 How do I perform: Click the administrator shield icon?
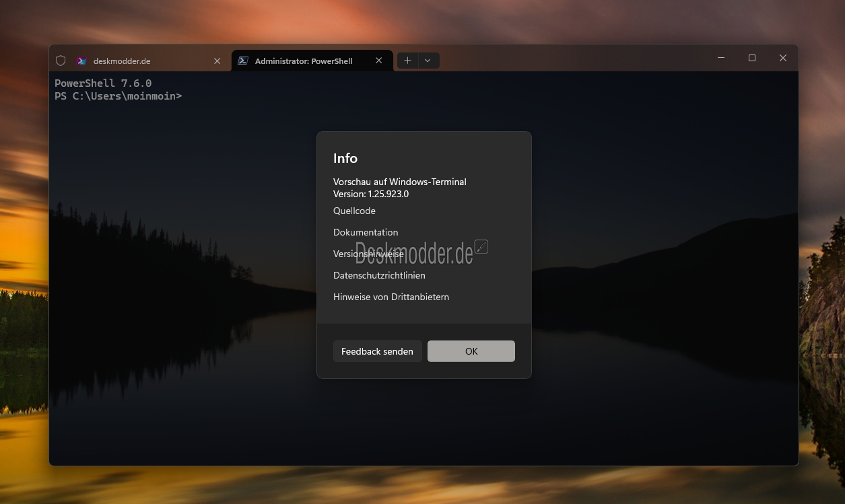[61, 61]
